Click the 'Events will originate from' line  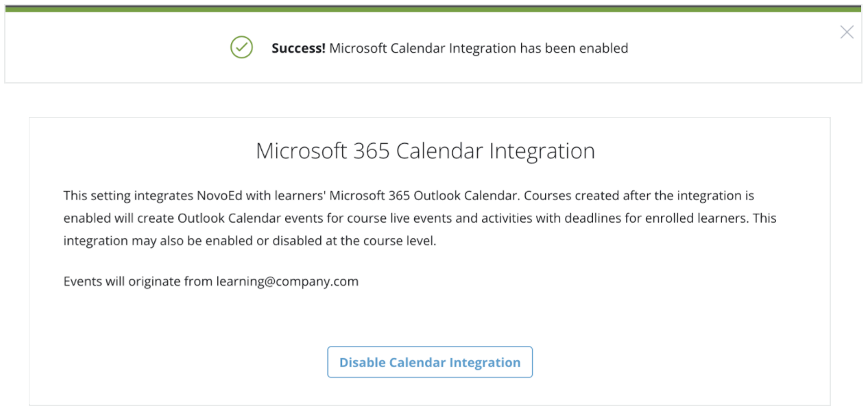click(x=211, y=281)
